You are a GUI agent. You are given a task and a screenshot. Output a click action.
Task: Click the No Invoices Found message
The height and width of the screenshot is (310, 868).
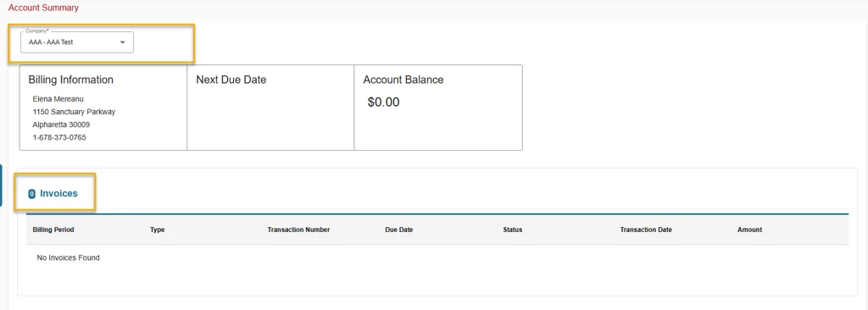(68, 258)
